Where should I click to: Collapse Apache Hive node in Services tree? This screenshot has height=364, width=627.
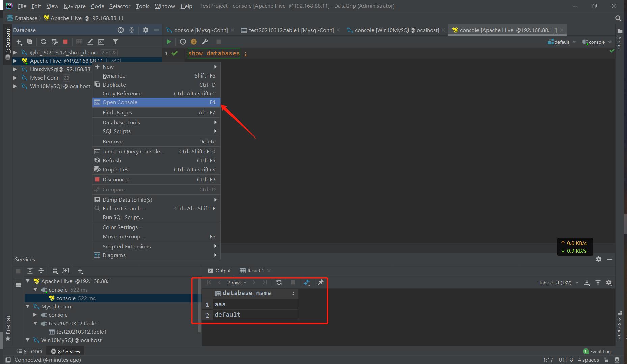[28, 281]
